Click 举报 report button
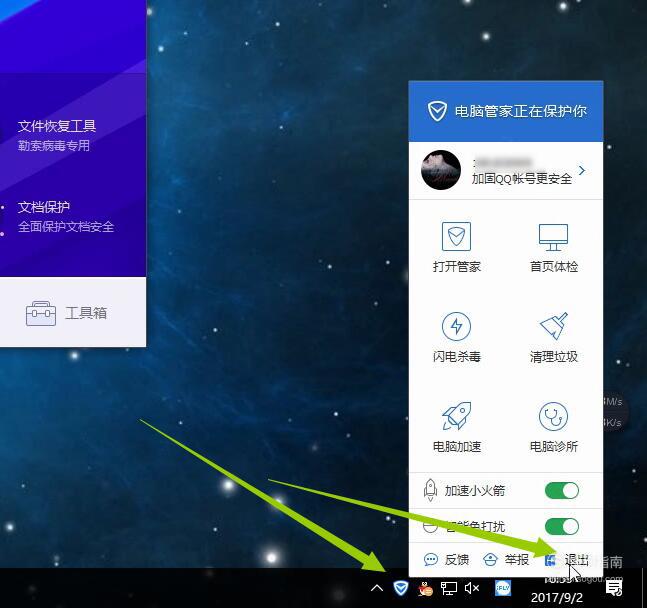The height and width of the screenshot is (608, 647). coord(506,560)
